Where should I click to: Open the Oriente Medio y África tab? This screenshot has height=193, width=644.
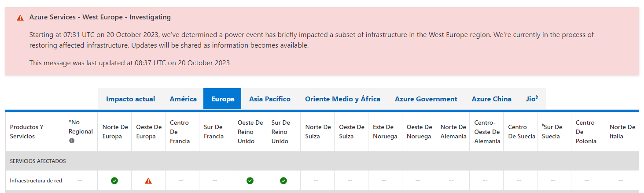(342, 99)
